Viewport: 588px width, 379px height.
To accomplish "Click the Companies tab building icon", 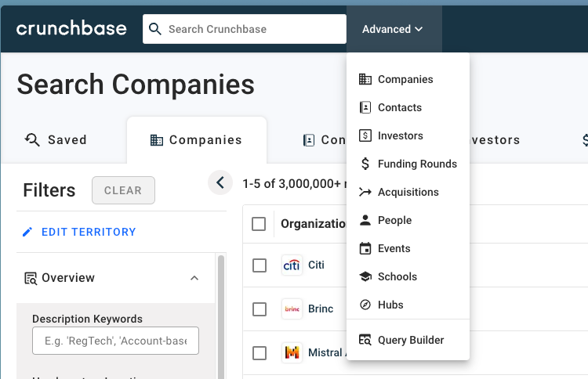I will (156, 140).
